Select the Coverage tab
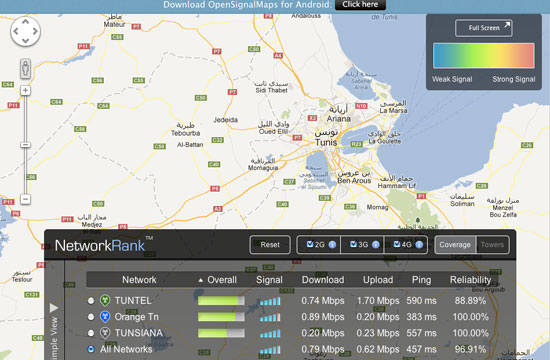This screenshot has width=550, height=360. tap(455, 245)
